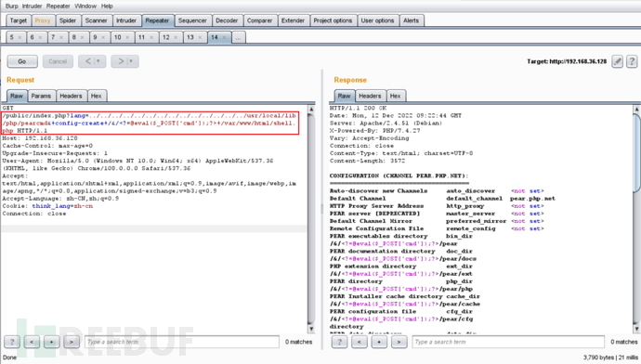Switch to the Proxy tab

pos(43,20)
